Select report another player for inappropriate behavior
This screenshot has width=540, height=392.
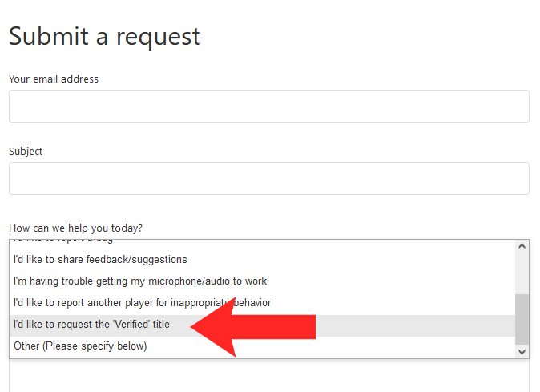(x=263, y=303)
